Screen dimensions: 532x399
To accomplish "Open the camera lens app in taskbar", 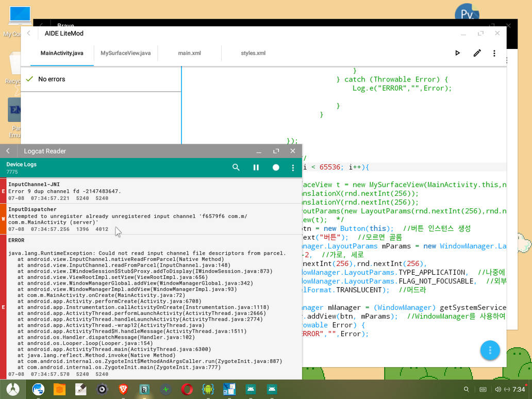I will [102, 389].
